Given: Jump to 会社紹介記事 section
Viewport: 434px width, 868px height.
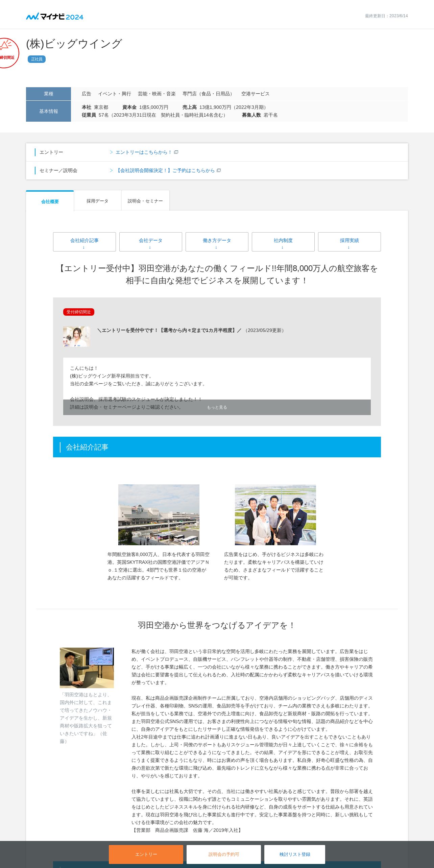Looking at the screenshot, I should coord(85,242).
